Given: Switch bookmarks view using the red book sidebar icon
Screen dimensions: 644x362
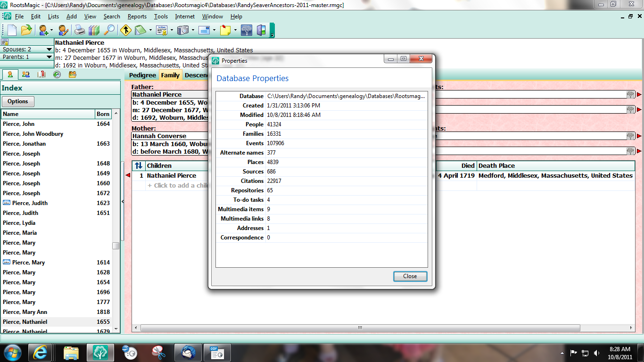Looking at the screenshot, I should [42, 74].
